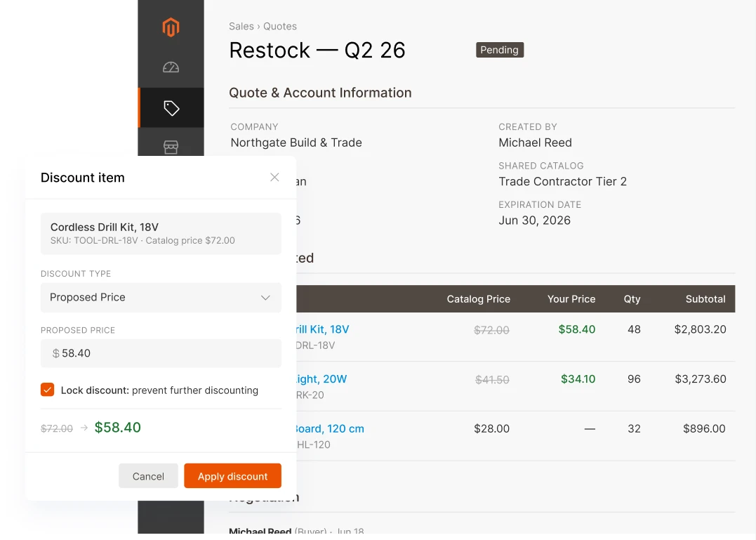The image size is (756, 540).
Task: Open the Drill Kit, 18V product link
Action: click(322, 329)
